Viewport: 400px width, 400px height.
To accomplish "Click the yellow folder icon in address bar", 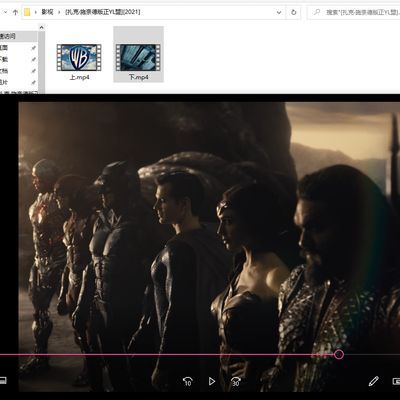I will click(27, 12).
